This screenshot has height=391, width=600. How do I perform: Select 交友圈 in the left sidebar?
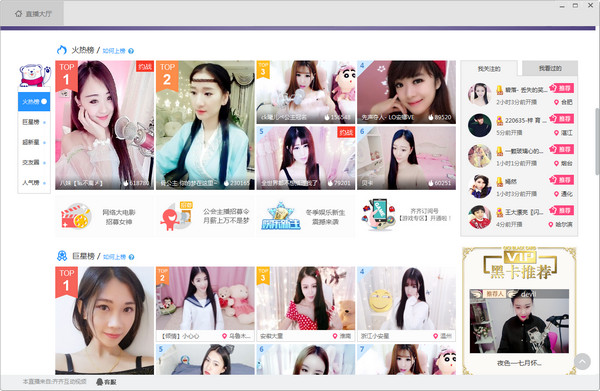pyautogui.click(x=34, y=163)
